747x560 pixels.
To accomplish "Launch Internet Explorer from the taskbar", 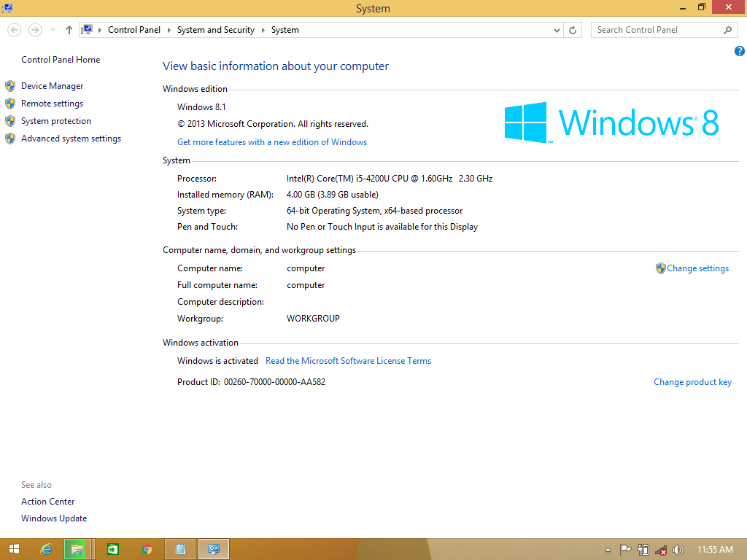I will click(46, 549).
